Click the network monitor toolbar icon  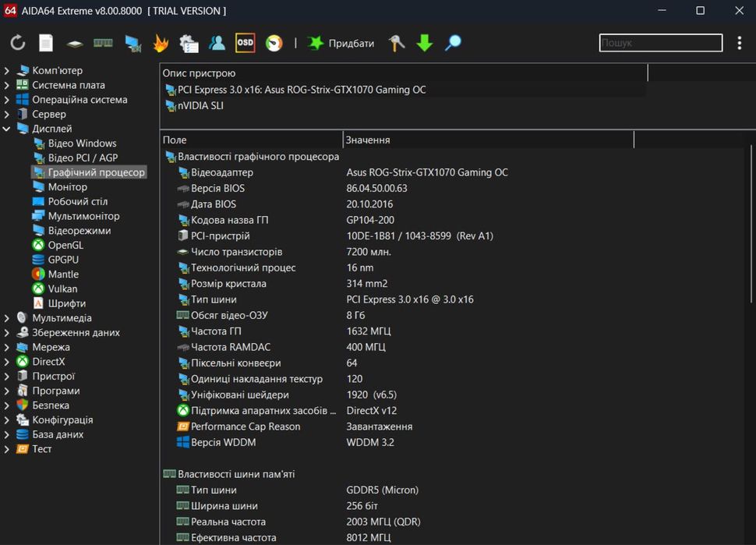click(x=132, y=44)
